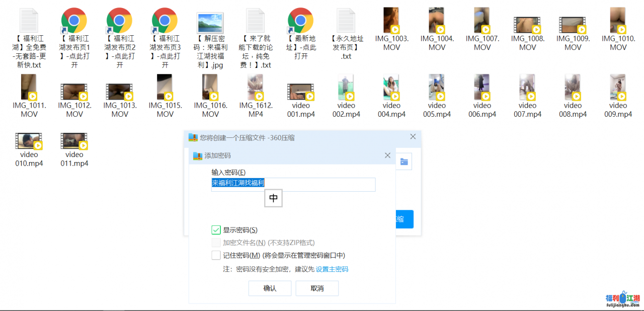
Task: Click the blue 压缩 button
Action: pos(403,219)
